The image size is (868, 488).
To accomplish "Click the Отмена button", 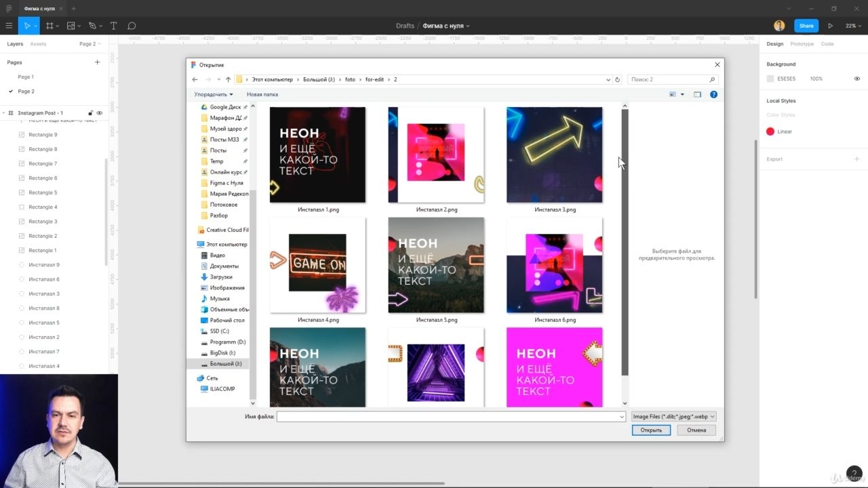I will click(x=696, y=430).
